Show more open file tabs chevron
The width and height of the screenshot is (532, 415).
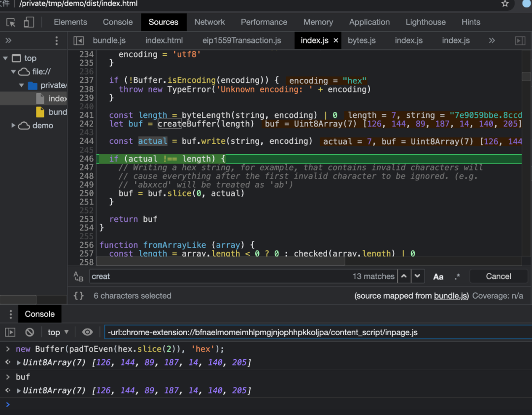(492, 40)
